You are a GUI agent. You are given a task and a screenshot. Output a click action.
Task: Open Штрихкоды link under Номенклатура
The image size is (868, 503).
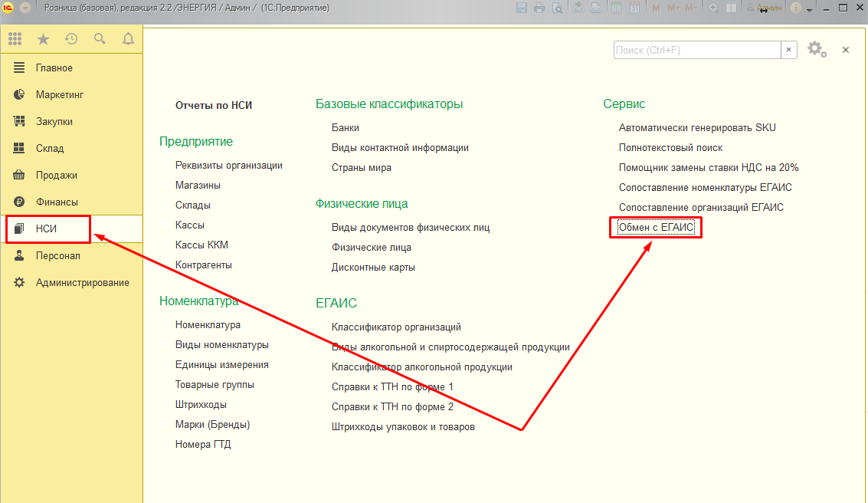coord(201,404)
